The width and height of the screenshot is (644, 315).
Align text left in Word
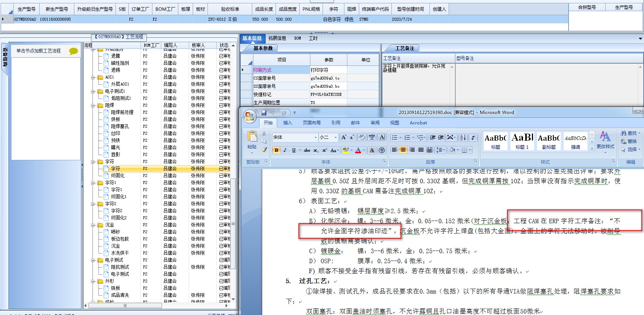[395, 150]
